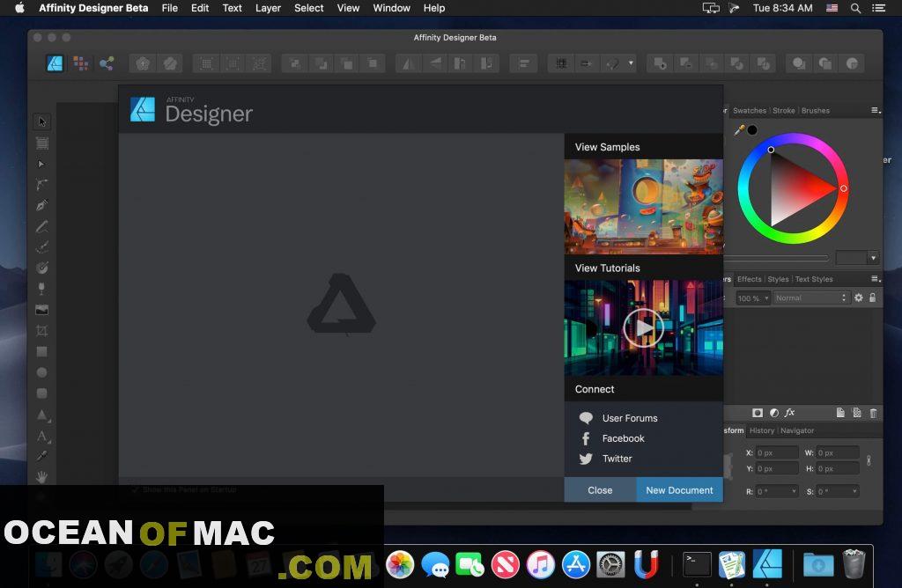Switch to the Pixel Persona icon
Image resolution: width=902 pixels, height=588 pixels.
pyautogui.click(x=80, y=63)
